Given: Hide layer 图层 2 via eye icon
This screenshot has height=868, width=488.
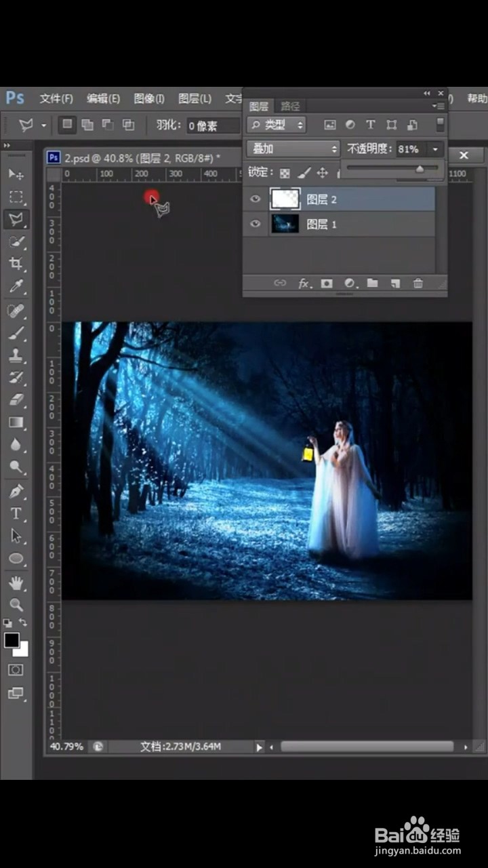Looking at the screenshot, I should pos(256,199).
